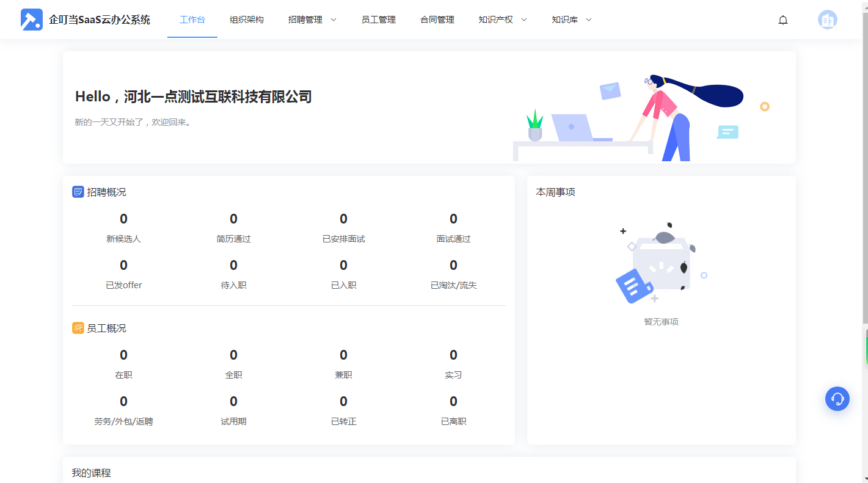The width and height of the screenshot is (868, 483).
Task: Click the 企叮当SaaS云办公系统 title
Action: [100, 20]
